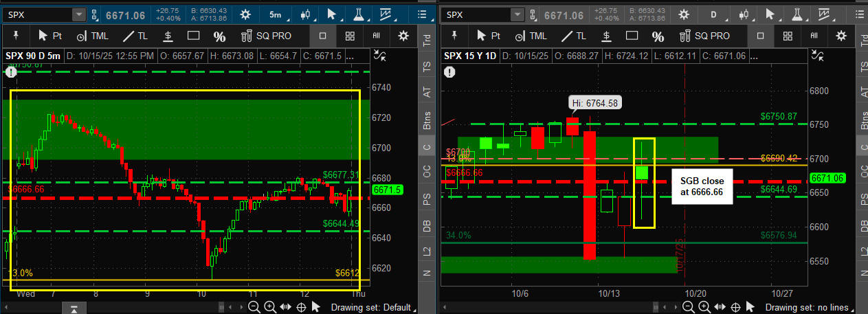Click SQ PRO button in right chart toolbar

click(x=705, y=36)
